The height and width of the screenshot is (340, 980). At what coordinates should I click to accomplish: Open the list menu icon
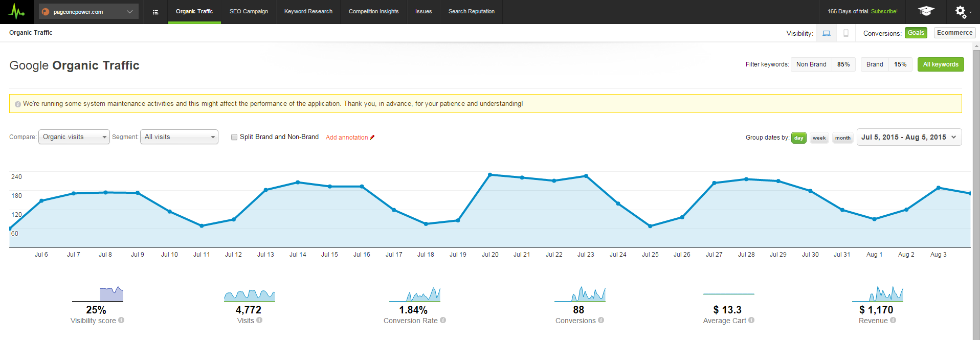pos(155,12)
